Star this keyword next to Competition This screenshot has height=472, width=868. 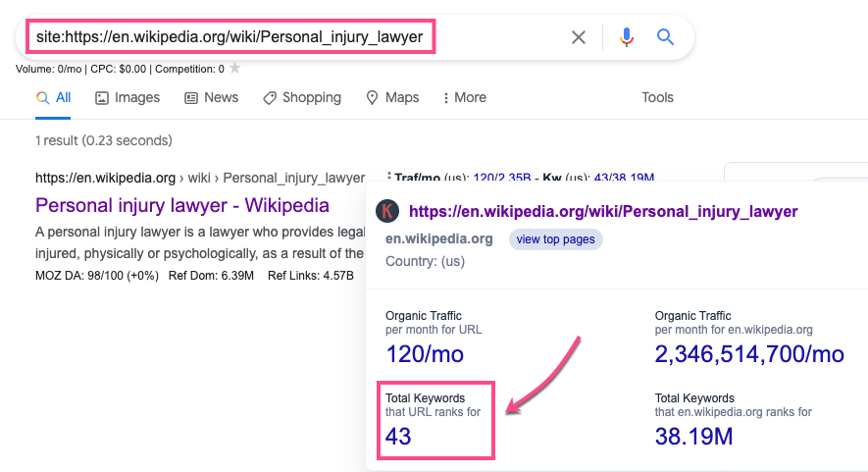235,68
